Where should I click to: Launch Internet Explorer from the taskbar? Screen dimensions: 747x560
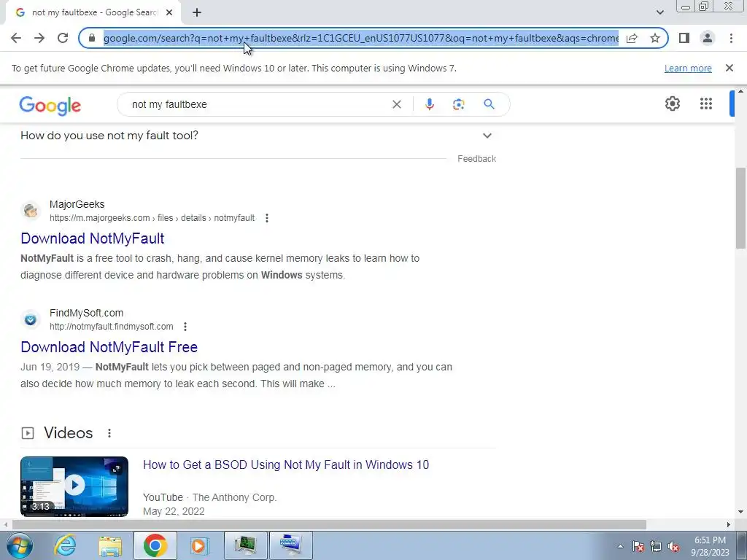(x=65, y=545)
